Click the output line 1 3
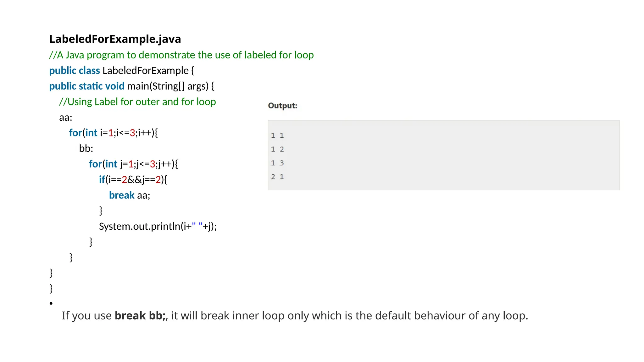This screenshot has width=644, height=362. tap(277, 163)
